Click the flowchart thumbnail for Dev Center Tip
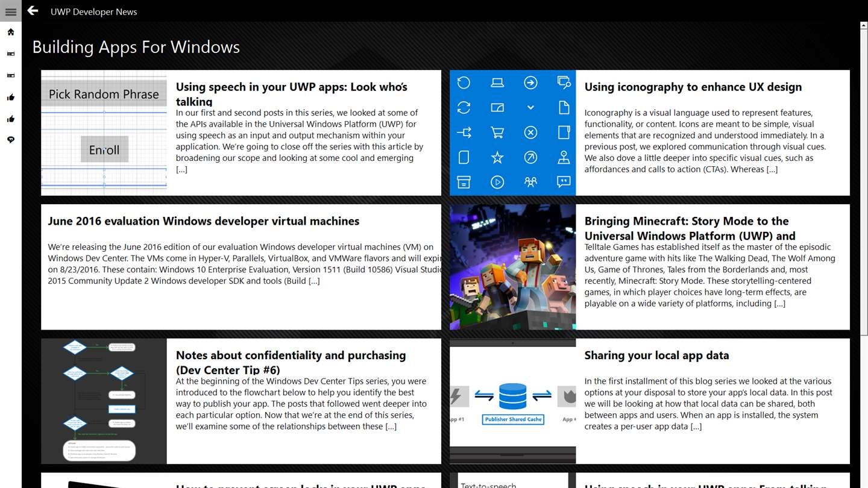Image resolution: width=868 pixels, height=488 pixels. coord(104,401)
